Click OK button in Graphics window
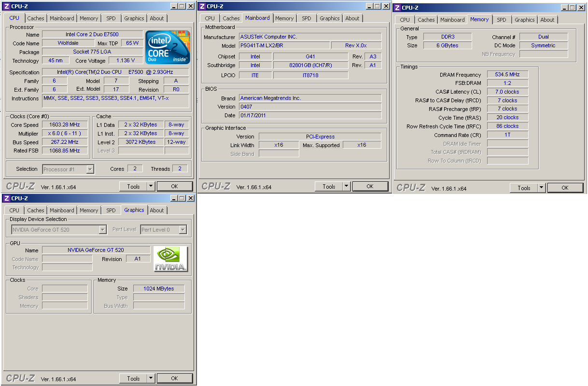The width and height of the screenshot is (588, 386). pyautogui.click(x=175, y=379)
